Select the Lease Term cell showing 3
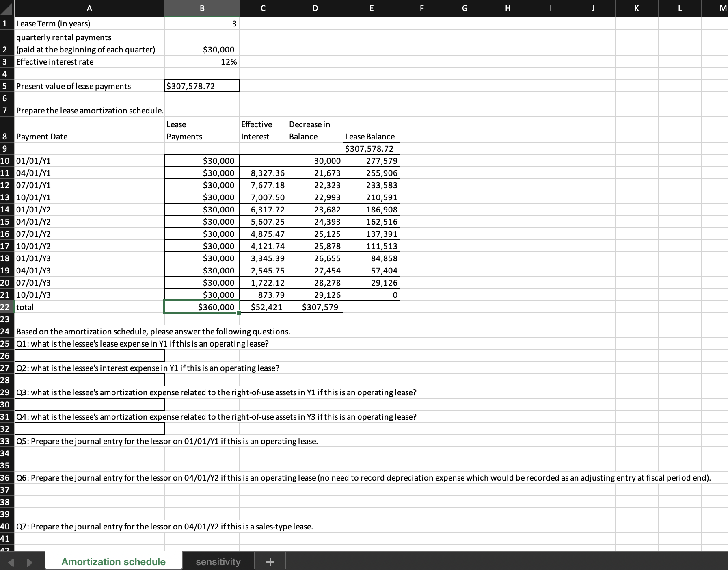The image size is (728, 570). coord(201,24)
